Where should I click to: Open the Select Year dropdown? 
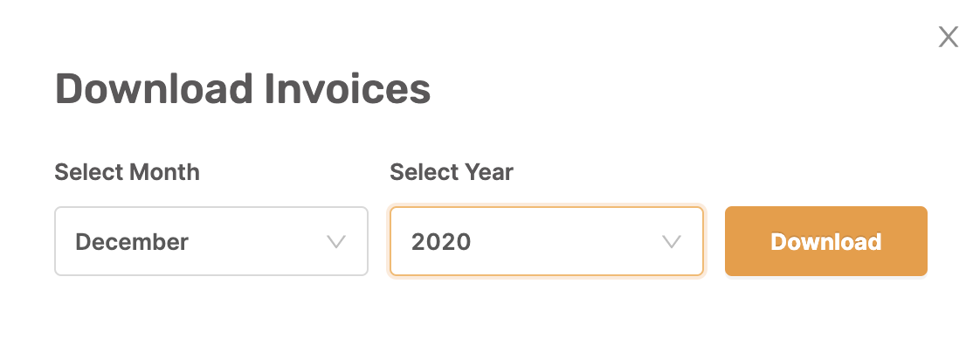(x=546, y=241)
